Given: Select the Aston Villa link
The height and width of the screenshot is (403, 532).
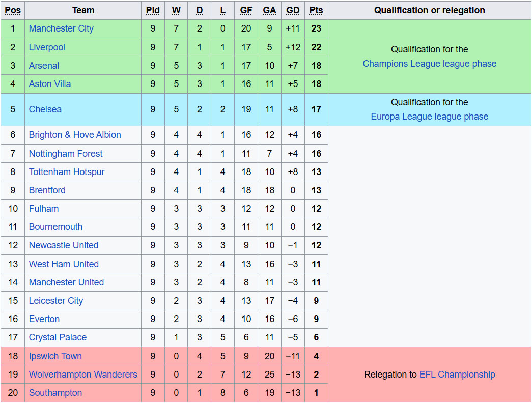Looking at the screenshot, I should click(50, 84).
